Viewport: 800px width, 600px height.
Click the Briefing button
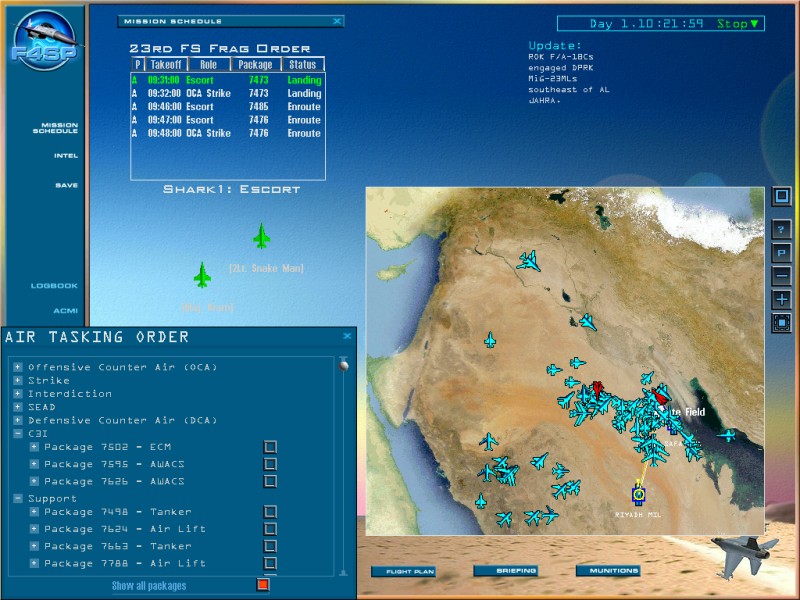click(506, 570)
